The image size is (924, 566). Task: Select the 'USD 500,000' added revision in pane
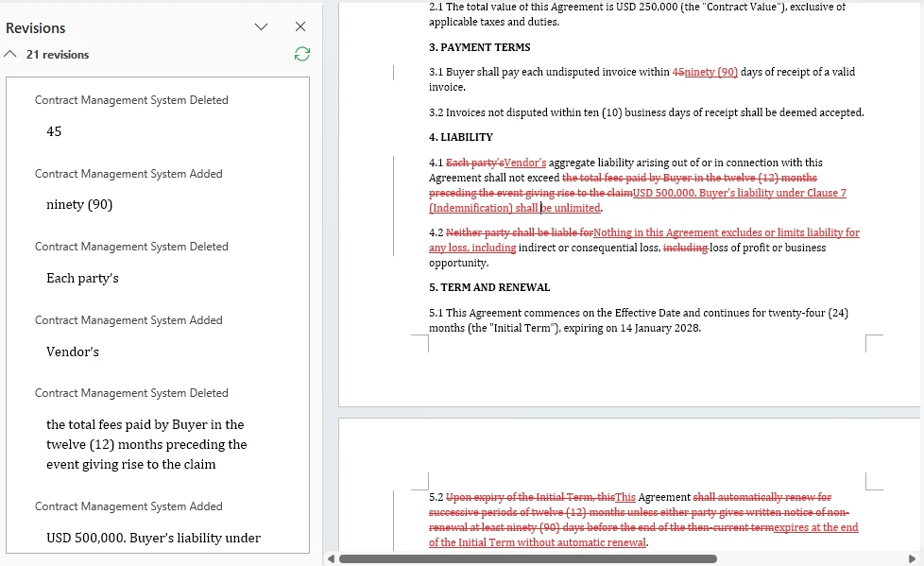pos(158,523)
